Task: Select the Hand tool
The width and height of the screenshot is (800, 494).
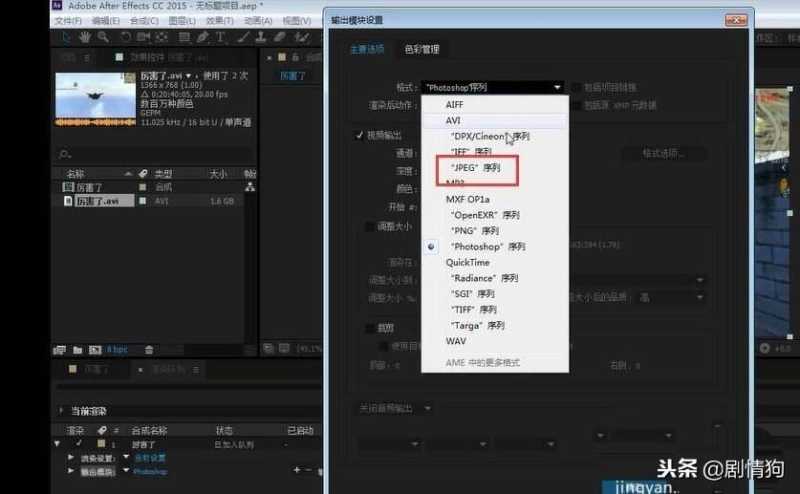Action: coord(84,37)
